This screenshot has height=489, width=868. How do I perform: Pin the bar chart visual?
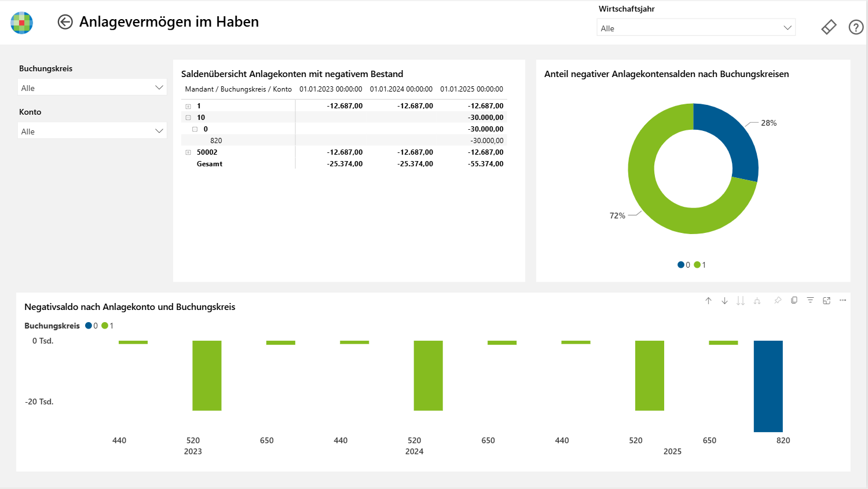(x=778, y=300)
